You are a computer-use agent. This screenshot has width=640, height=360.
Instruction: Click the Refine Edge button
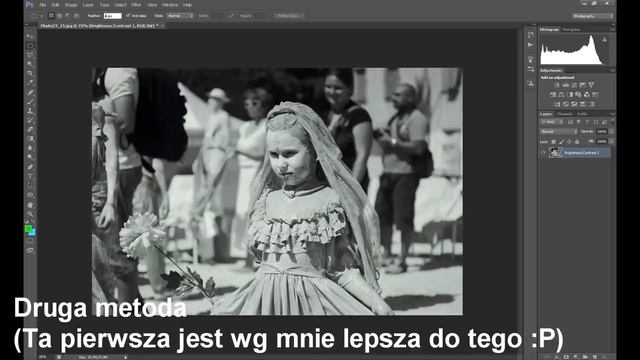289,16
